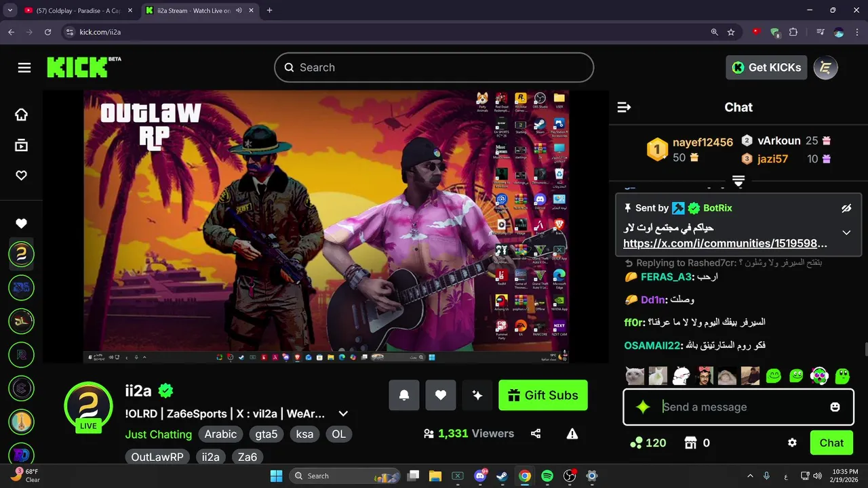868x488 pixels.
Task: Select the OutLawRP tag
Action: pyautogui.click(x=157, y=457)
